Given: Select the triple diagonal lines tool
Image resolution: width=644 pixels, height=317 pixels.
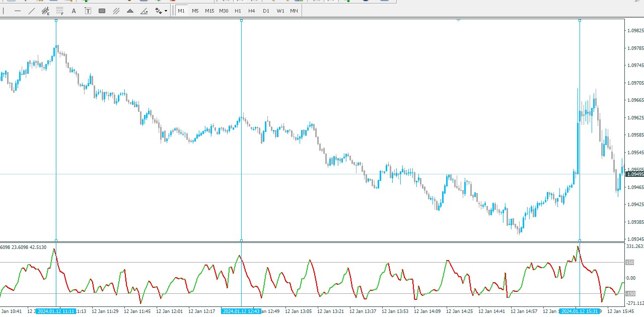Looking at the screenshot, I should click(x=116, y=11).
